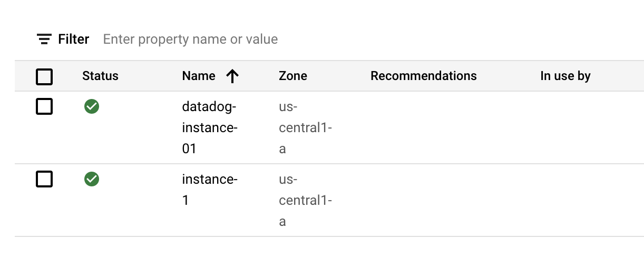This screenshot has width=644, height=278.
Task: Sort by the Status column header
Action: [x=100, y=76]
